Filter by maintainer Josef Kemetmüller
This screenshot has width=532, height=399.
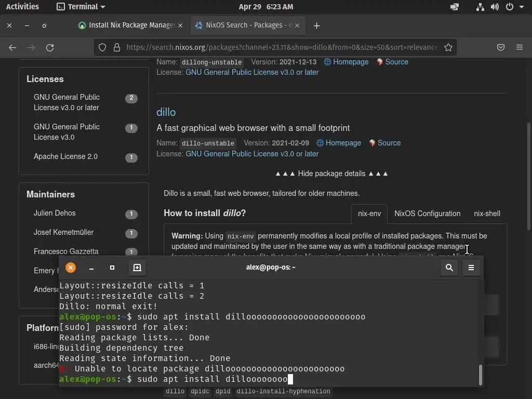pos(85,233)
